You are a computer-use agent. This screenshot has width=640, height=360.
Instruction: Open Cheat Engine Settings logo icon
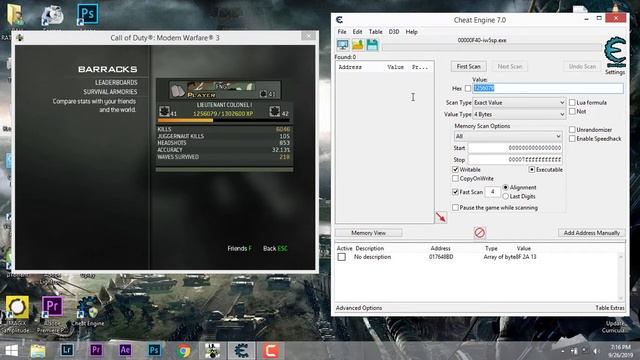click(x=615, y=52)
